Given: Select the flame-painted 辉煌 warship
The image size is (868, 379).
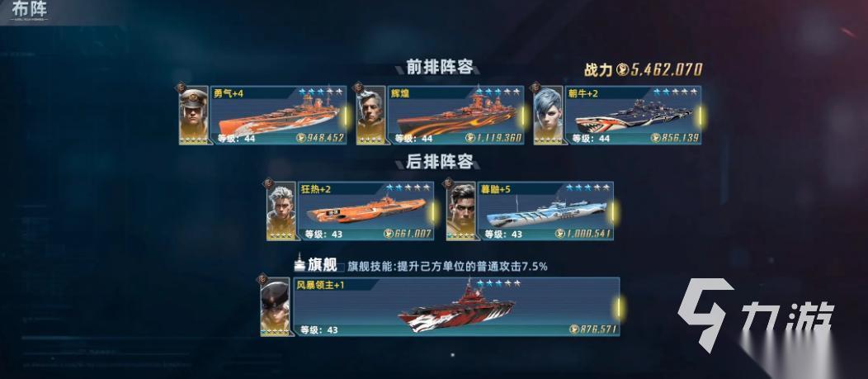Looking at the screenshot, I should [457, 116].
